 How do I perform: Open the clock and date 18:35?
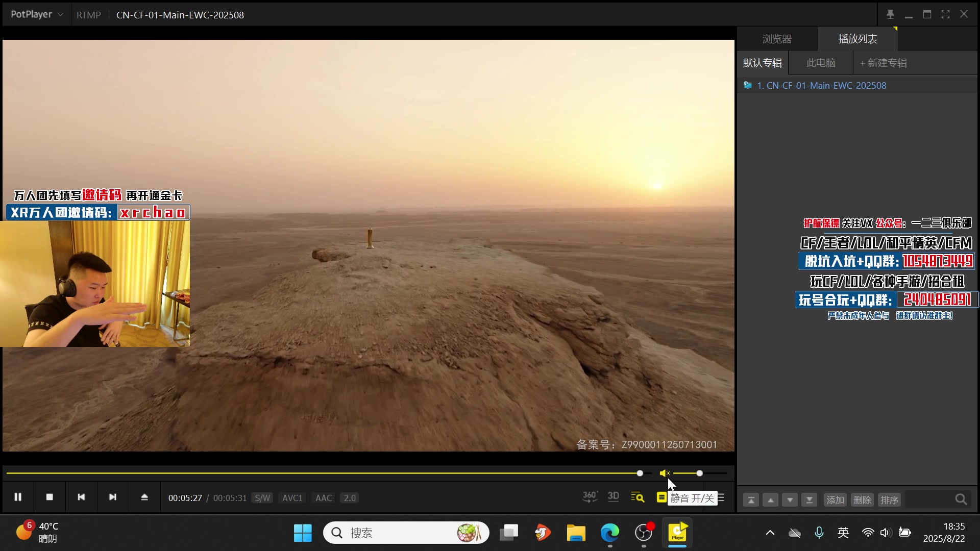[x=944, y=533]
